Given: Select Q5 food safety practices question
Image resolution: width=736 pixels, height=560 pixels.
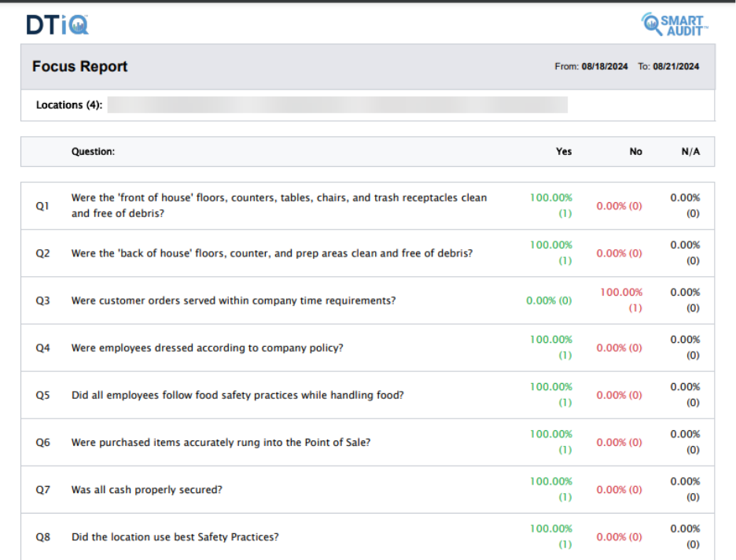Looking at the screenshot, I should 237,395.
